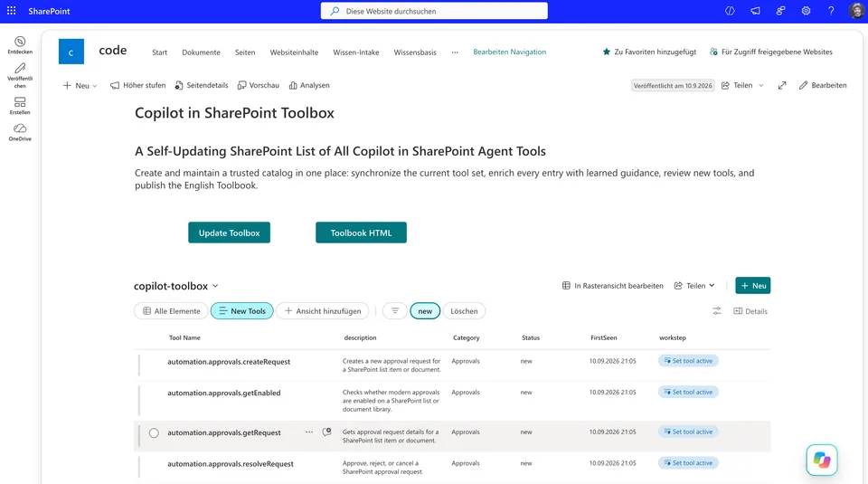
Task: Focus the Diese Website durchsuchen search box
Action: 434,11
